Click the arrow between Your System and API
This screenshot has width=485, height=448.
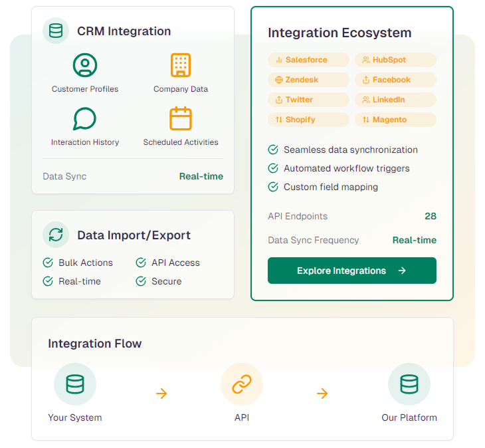tap(161, 393)
